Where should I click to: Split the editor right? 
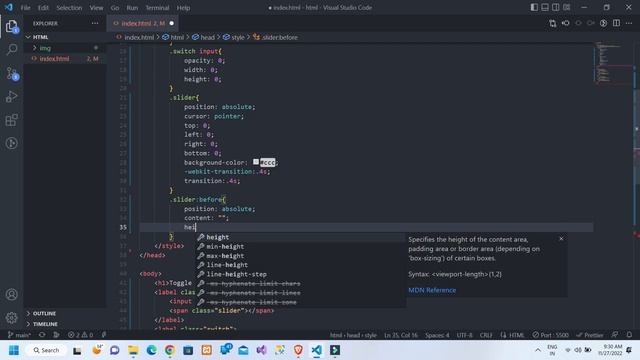coord(616,23)
